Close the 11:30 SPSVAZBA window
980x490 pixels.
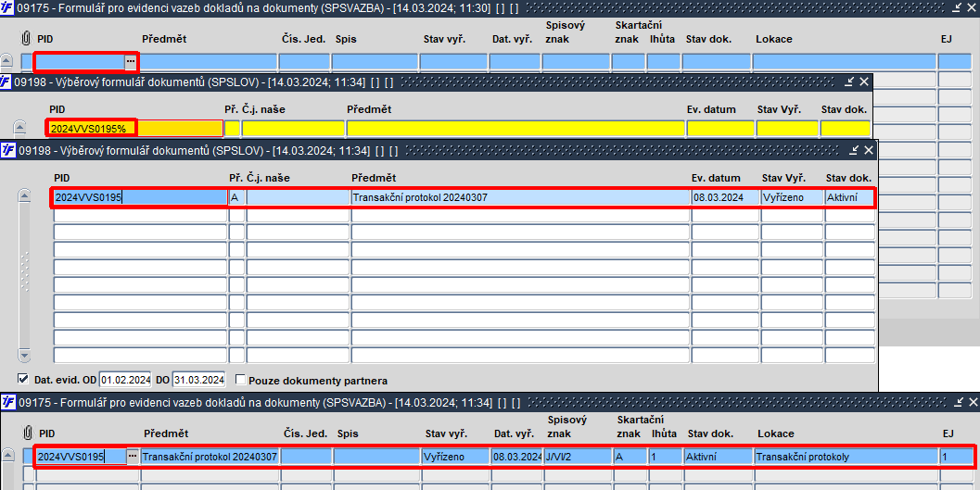(973, 7)
